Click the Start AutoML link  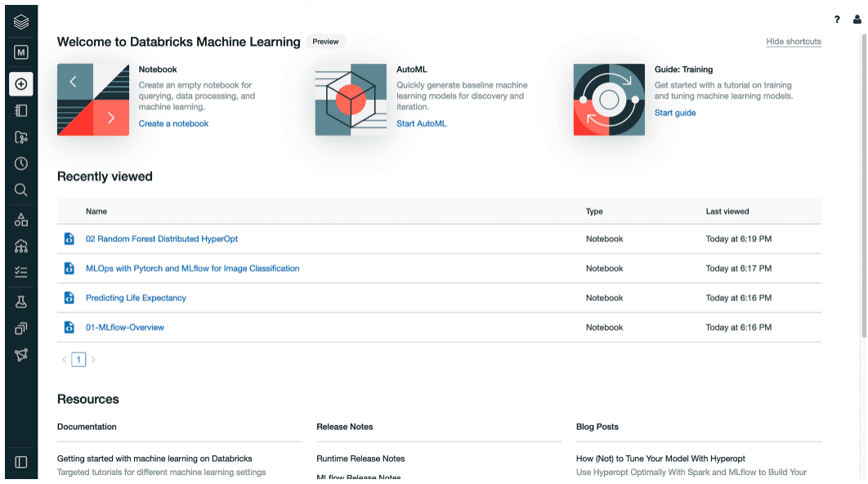(421, 123)
